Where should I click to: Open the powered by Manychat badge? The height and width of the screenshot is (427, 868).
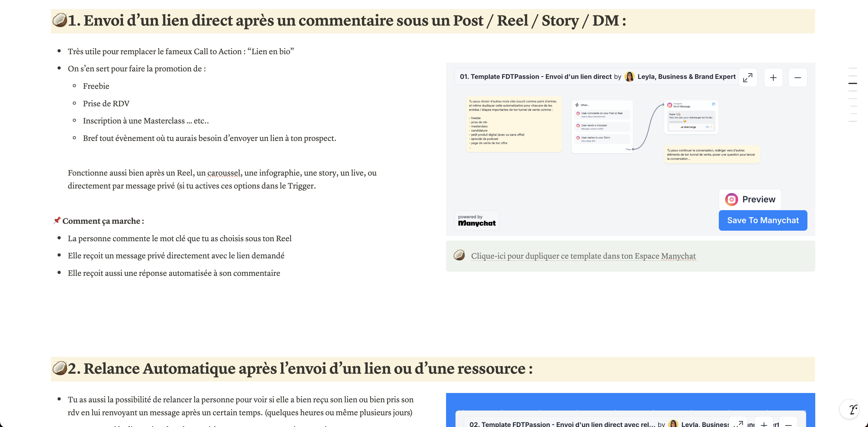tap(476, 220)
